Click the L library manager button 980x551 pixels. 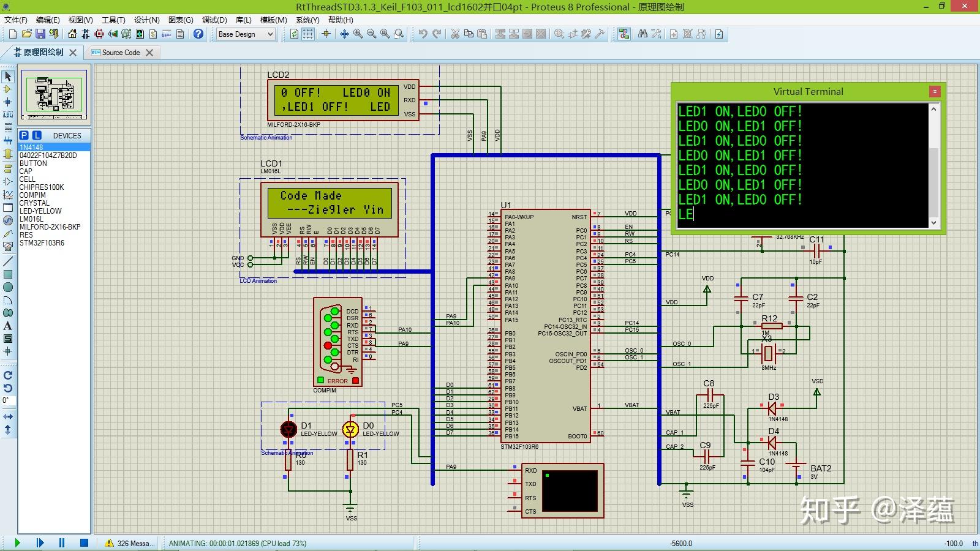(x=37, y=135)
